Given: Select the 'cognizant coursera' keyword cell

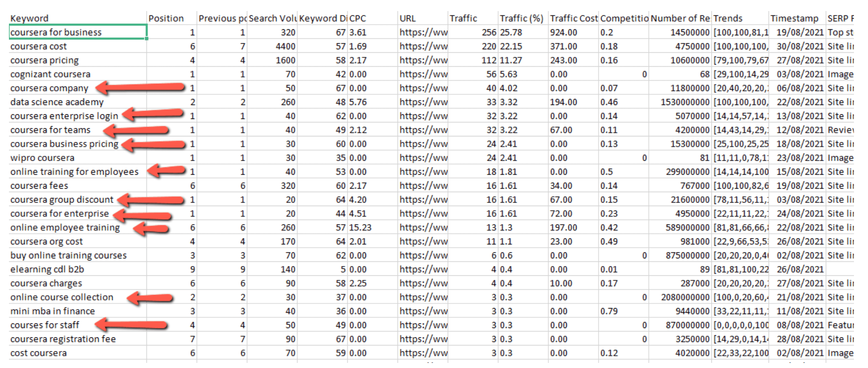Looking at the screenshot, I should (50, 74).
